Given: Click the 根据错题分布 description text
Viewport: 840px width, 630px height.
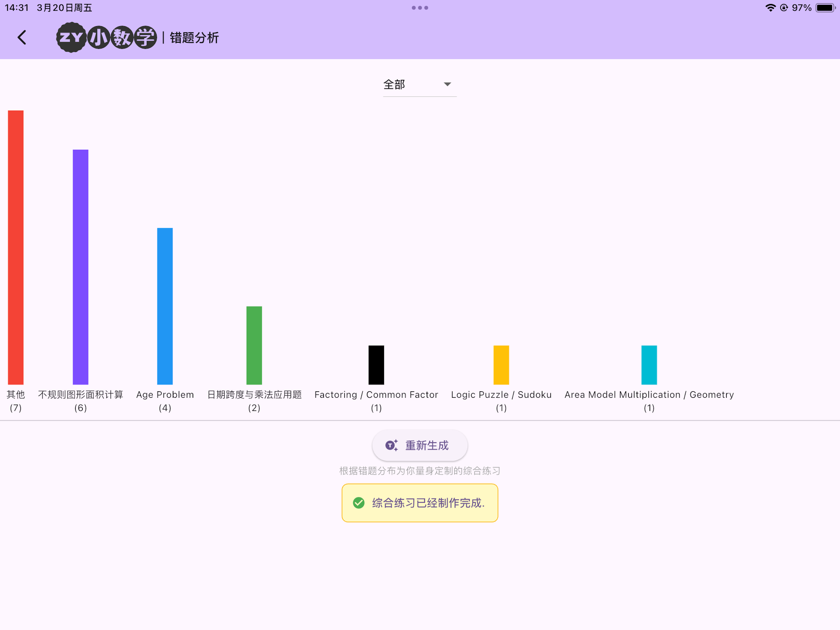Looking at the screenshot, I should tap(420, 471).
